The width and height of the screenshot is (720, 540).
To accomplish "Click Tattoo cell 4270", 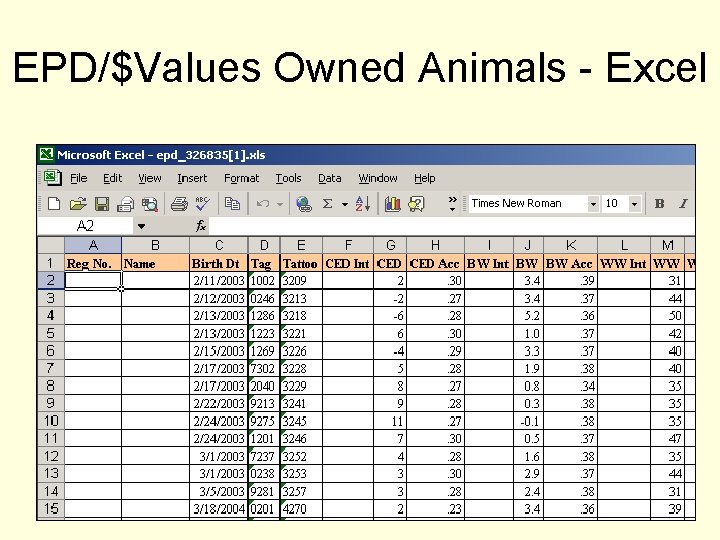I will click(301, 509).
